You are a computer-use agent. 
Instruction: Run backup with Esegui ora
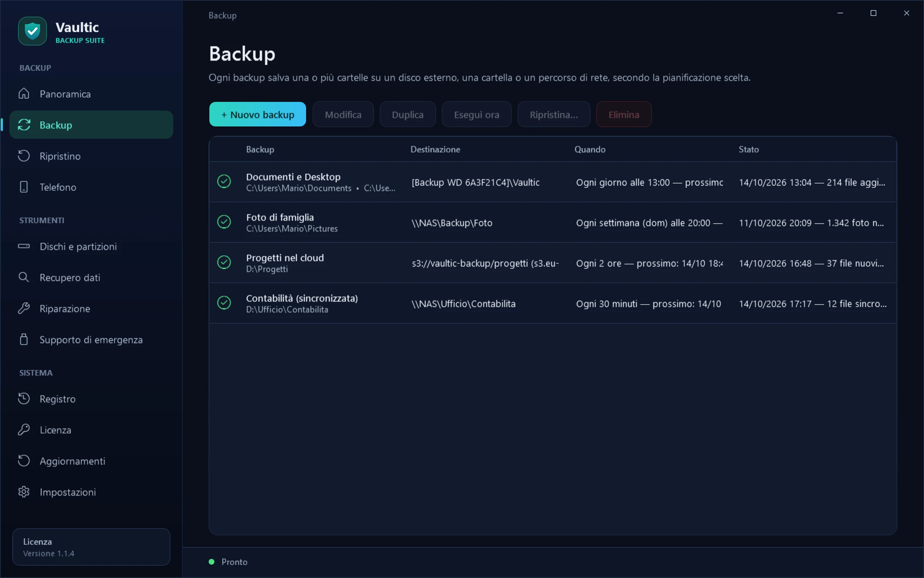click(x=476, y=114)
